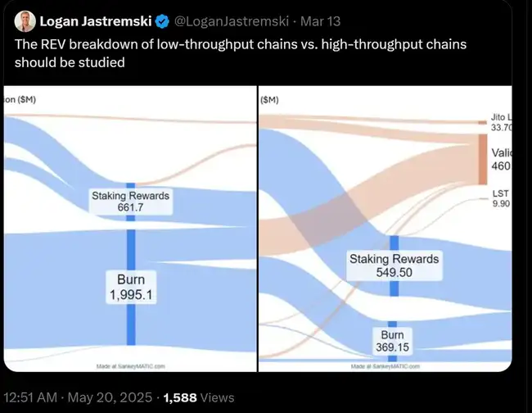The width and height of the screenshot is (532, 413).
Task: Open Logan Jastremski's profile avatar
Action: point(25,20)
